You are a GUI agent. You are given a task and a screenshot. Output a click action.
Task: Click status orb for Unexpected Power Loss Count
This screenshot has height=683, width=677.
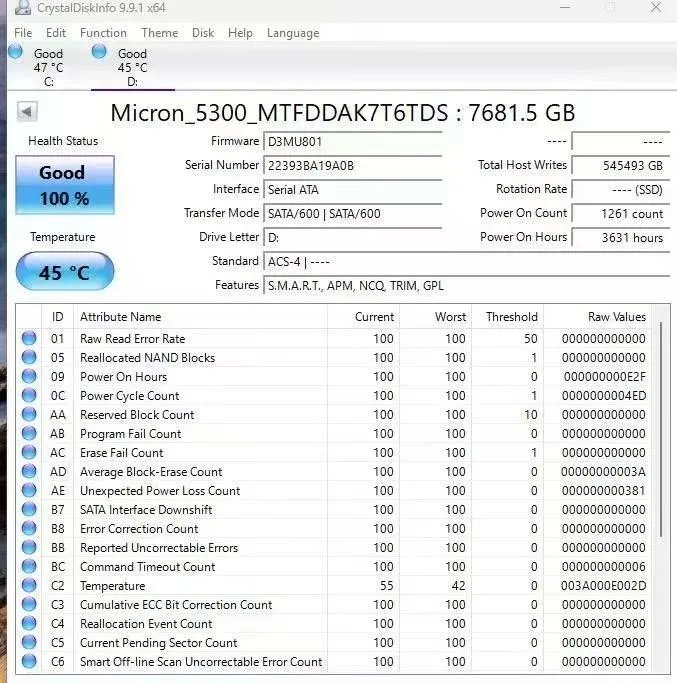tap(29, 490)
